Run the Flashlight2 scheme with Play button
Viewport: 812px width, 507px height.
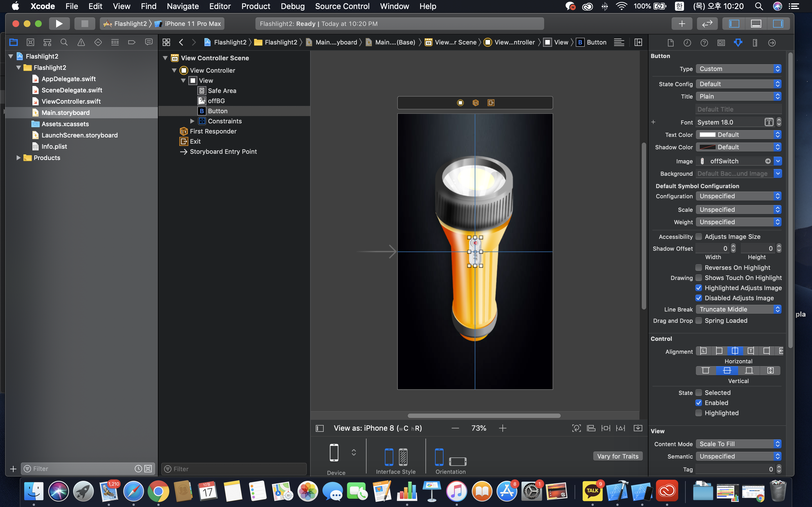[59, 23]
